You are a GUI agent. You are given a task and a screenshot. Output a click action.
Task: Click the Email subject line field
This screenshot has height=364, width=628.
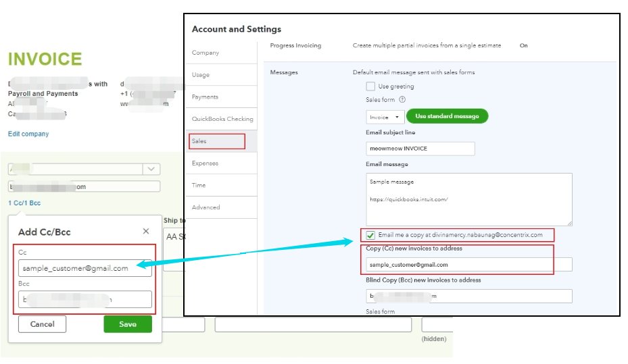pos(420,149)
